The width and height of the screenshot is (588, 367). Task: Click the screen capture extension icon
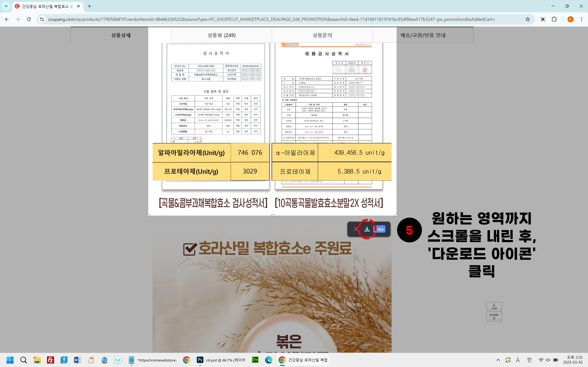[543, 19]
